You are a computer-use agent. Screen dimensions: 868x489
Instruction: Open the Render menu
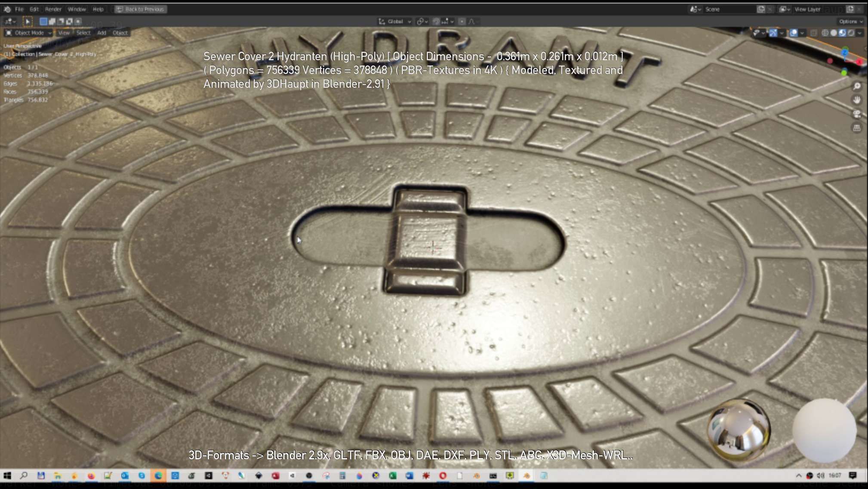[x=53, y=9]
